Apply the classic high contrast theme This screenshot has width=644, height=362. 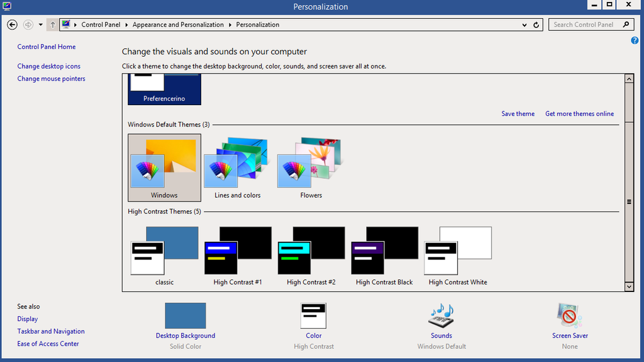164,256
